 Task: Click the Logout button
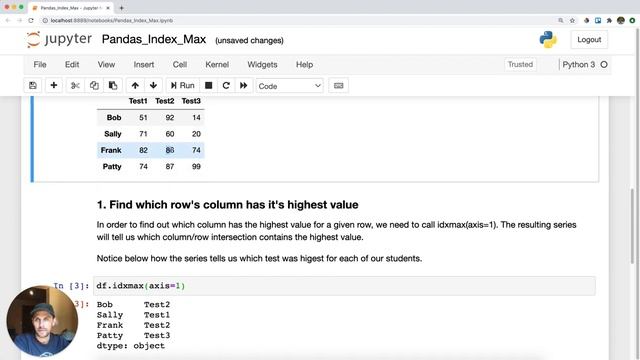point(589,40)
